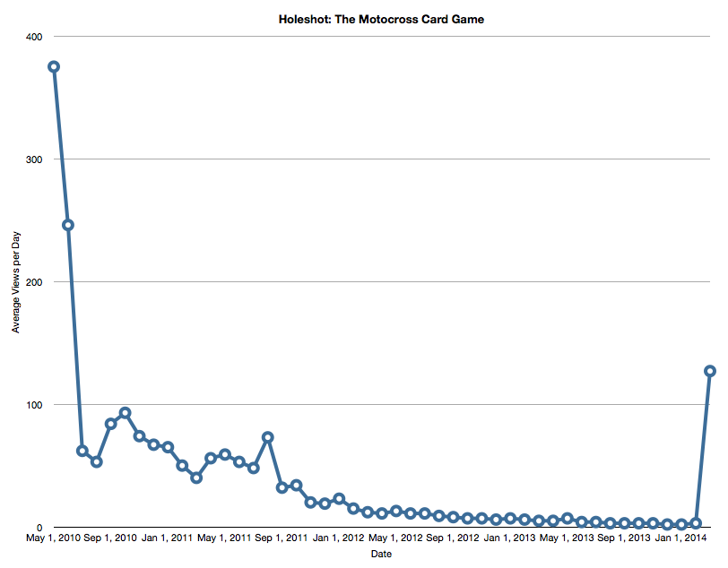Screen dimensions: 728x568
Task: Click the y-axis label '100'
Action: click(34, 405)
